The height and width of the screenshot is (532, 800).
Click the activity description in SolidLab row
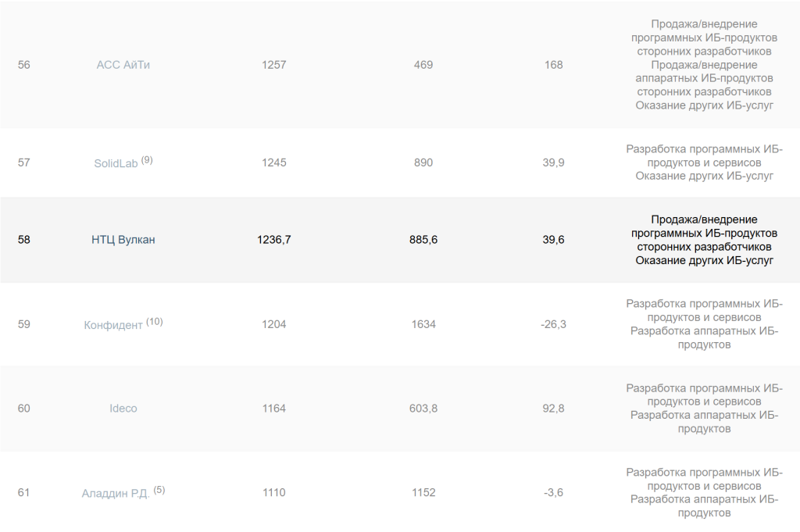pos(704,162)
